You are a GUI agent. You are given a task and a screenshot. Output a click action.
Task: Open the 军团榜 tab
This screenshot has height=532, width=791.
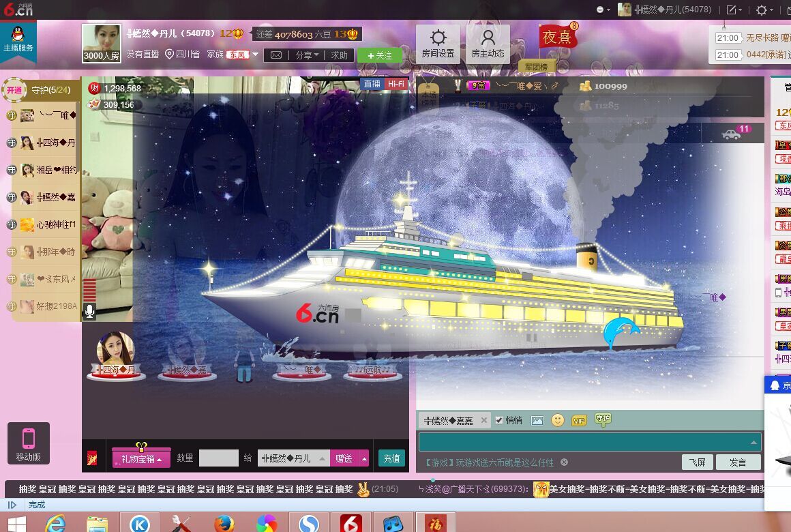point(536,67)
